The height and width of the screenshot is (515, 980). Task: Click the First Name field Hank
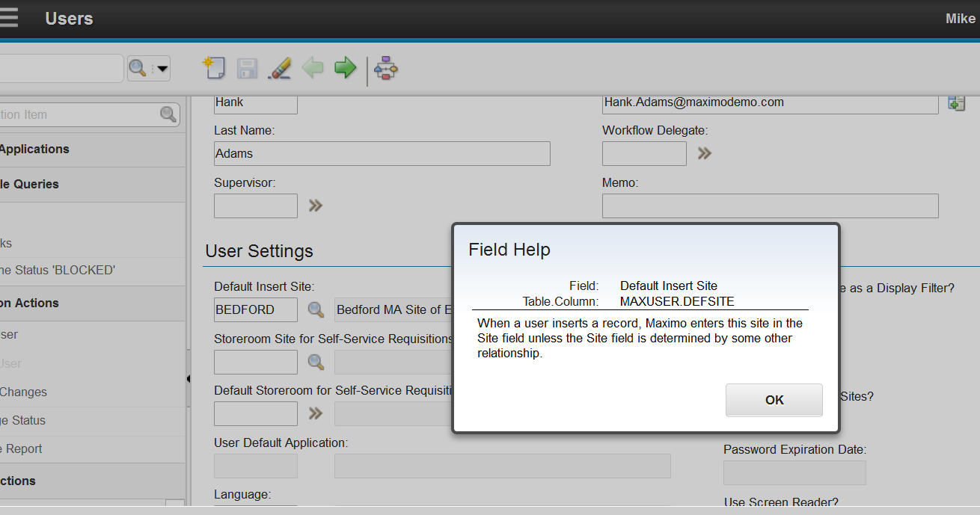click(256, 103)
